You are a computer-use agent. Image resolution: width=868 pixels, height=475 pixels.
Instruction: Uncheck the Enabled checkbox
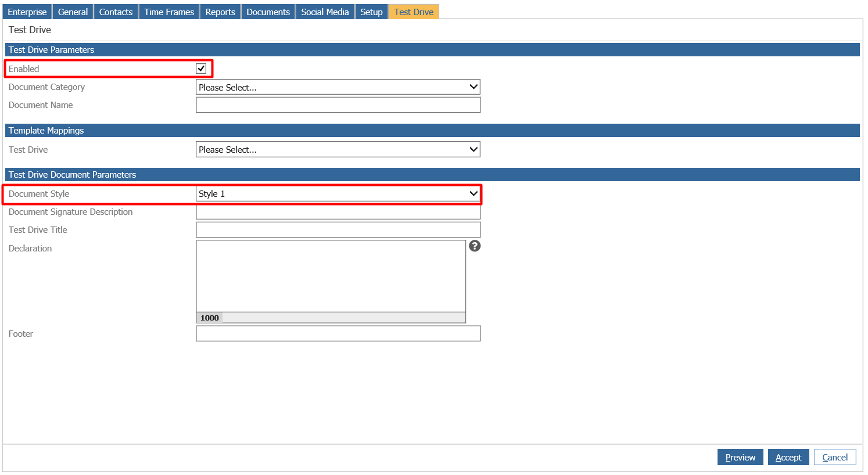click(201, 69)
